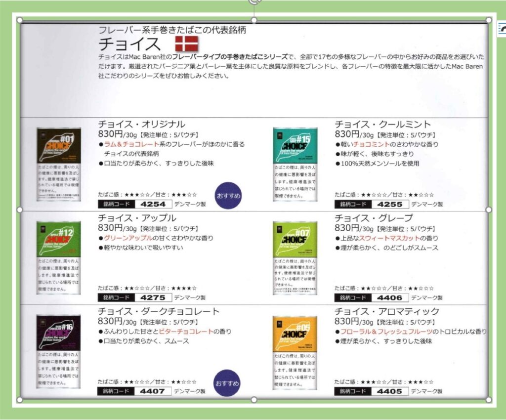Click the line 味が軽く、後味もすっきり
This screenshot has width=506, height=420.
coord(375,154)
